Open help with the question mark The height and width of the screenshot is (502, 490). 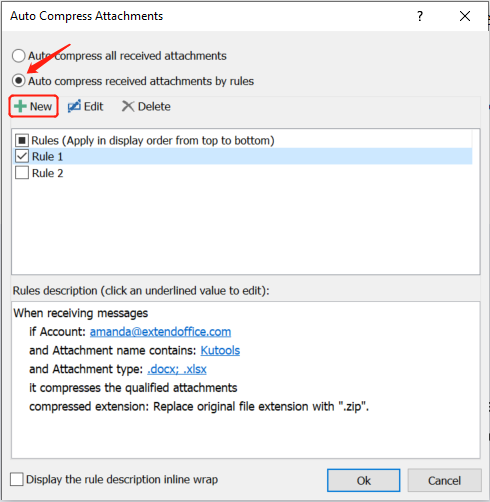(x=420, y=16)
